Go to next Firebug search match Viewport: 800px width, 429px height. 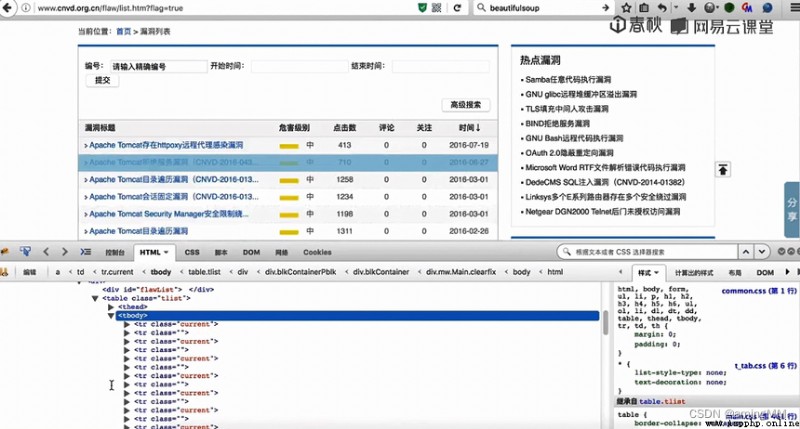(x=761, y=251)
